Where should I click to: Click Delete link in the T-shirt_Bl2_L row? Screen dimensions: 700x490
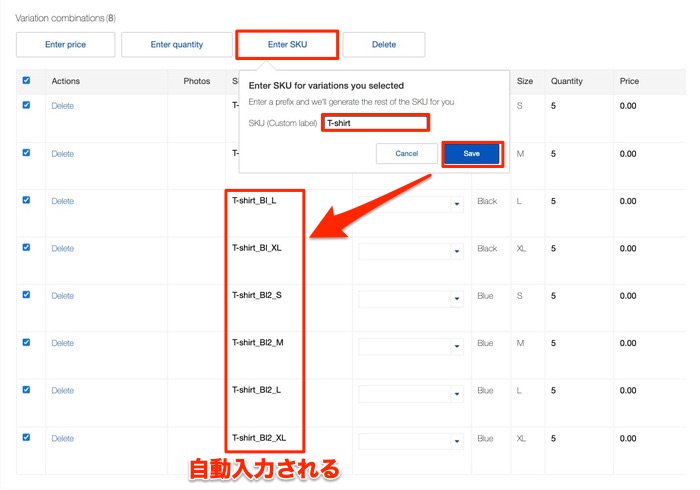pos(62,391)
